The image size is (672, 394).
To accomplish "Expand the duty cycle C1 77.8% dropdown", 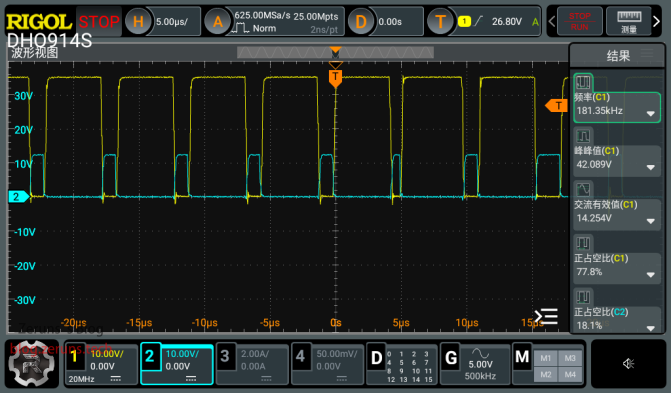I will point(651,274).
